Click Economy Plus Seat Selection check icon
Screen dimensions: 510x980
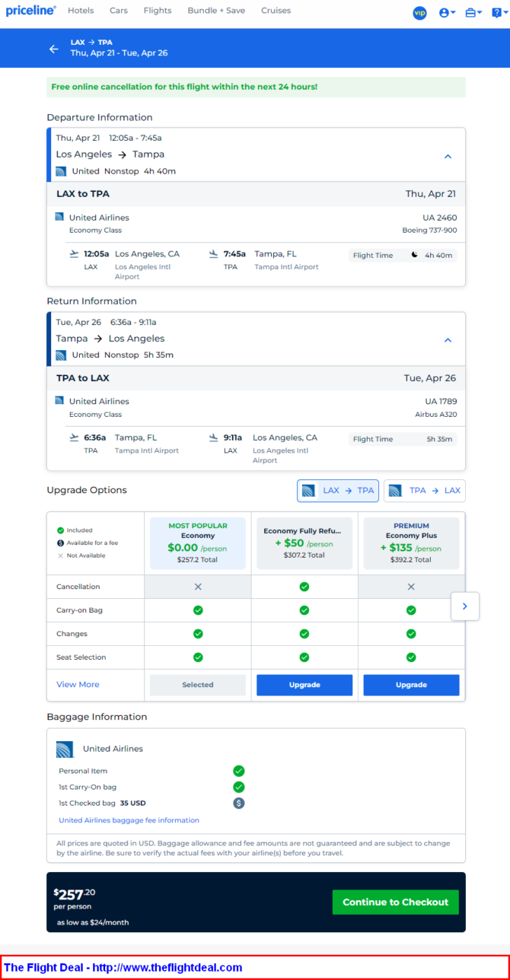click(x=411, y=657)
